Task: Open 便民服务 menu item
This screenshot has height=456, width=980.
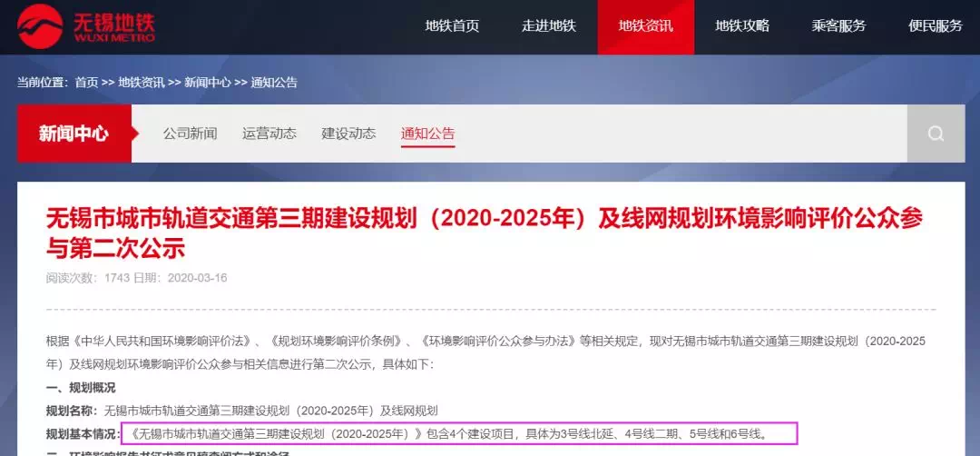Action: tap(936, 26)
